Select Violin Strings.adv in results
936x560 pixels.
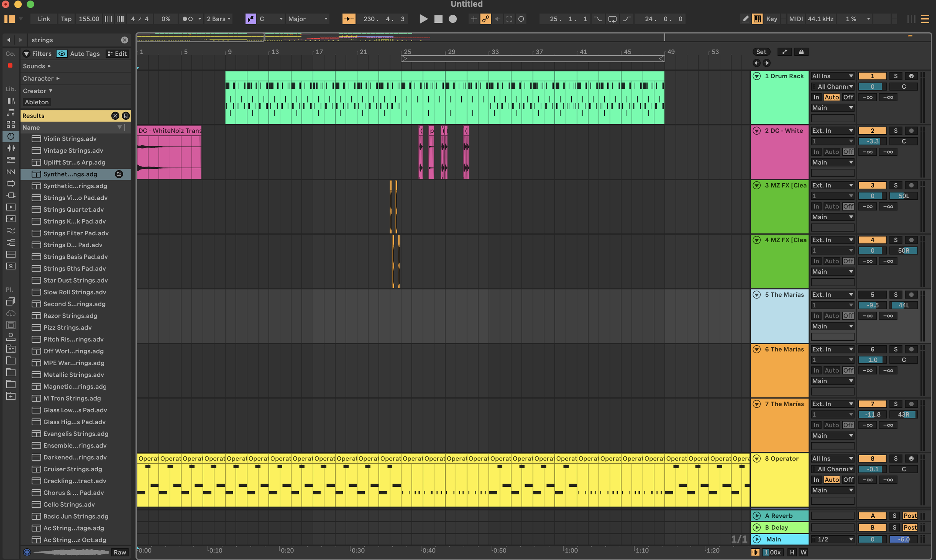[x=70, y=139]
